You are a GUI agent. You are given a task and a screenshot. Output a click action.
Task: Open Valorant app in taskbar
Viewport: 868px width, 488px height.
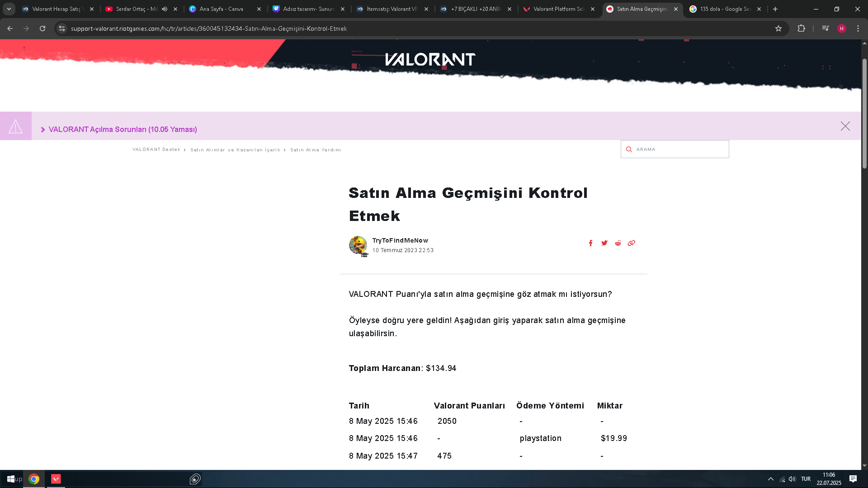click(x=56, y=479)
